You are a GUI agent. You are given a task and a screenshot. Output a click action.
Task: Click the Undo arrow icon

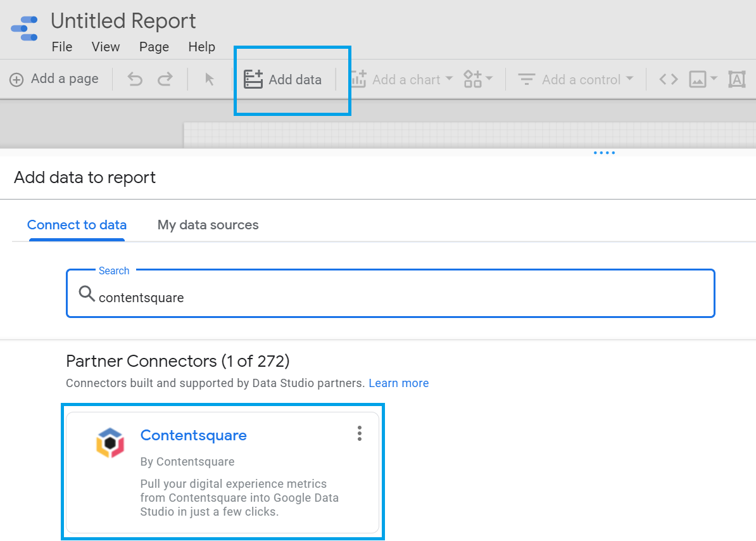click(135, 79)
